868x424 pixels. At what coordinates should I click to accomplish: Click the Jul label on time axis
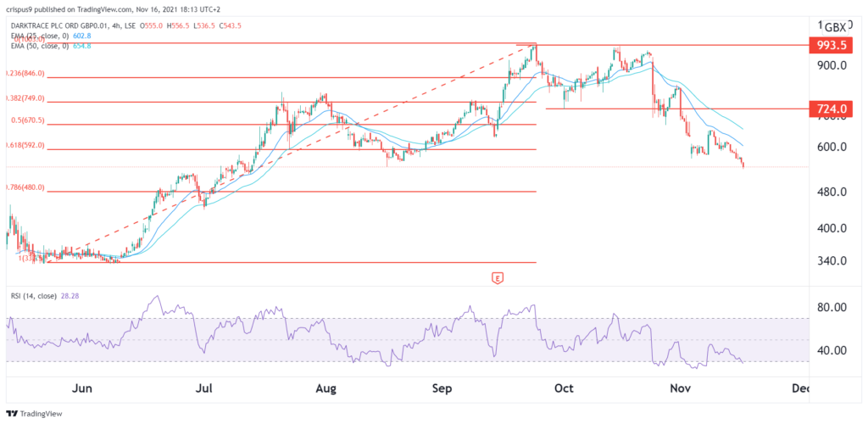[x=204, y=388]
